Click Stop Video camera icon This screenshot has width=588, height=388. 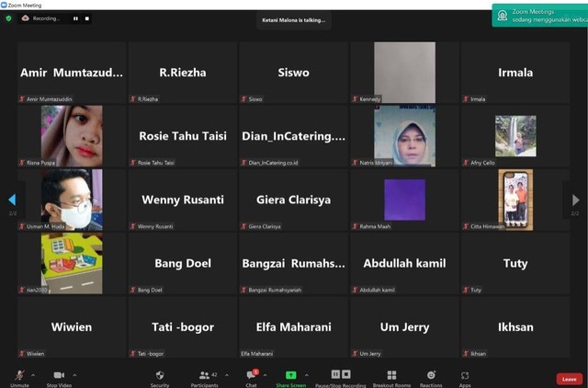click(x=59, y=375)
